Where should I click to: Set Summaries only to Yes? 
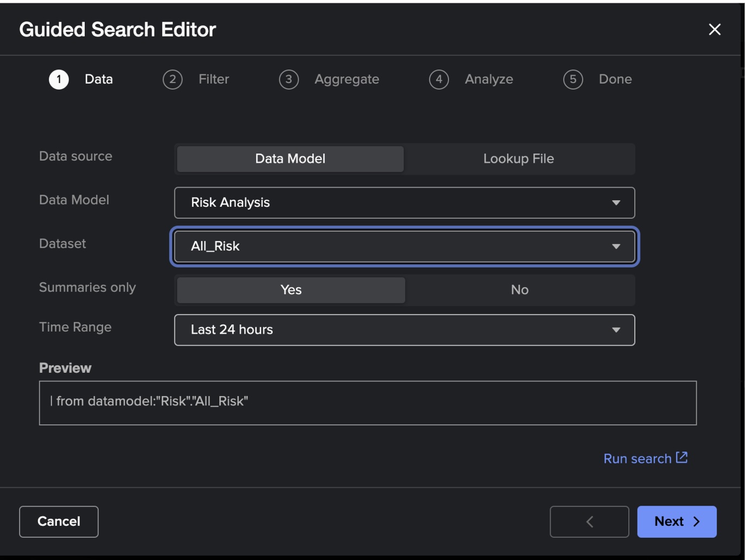click(x=291, y=290)
